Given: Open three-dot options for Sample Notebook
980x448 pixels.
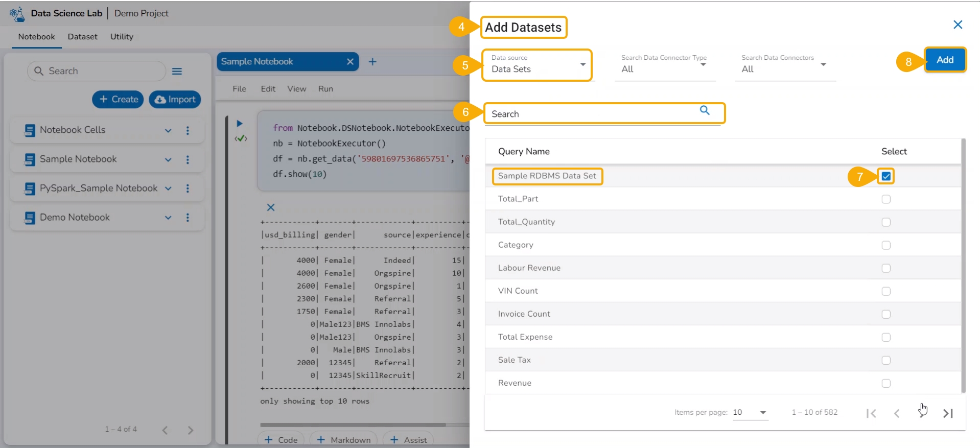Looking at the screenshot, I should [x=188, y=160].
